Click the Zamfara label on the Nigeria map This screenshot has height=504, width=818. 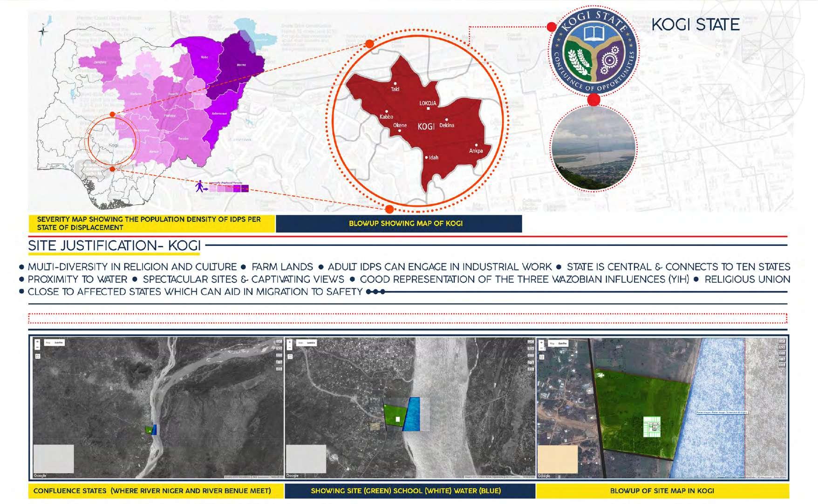(100, 61)
